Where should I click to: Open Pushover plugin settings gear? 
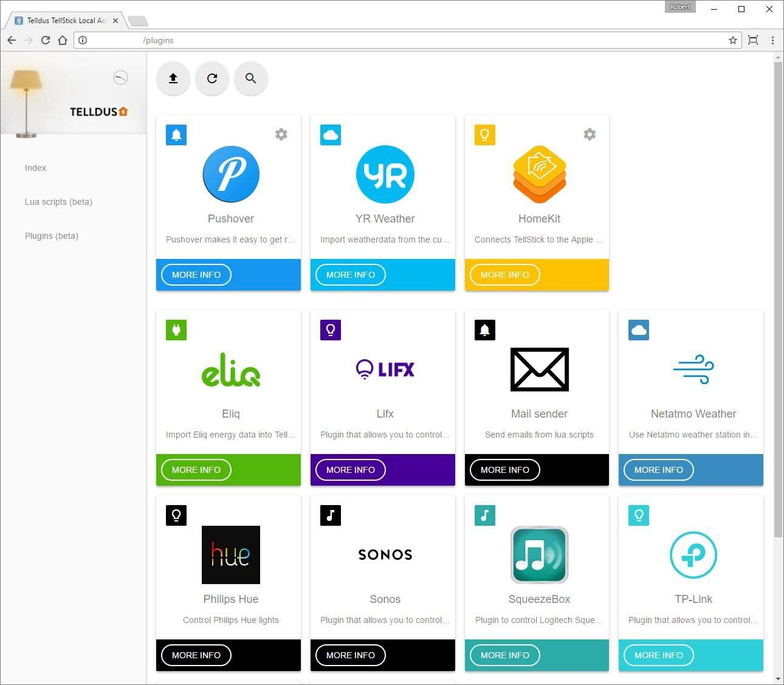(281, 134)
